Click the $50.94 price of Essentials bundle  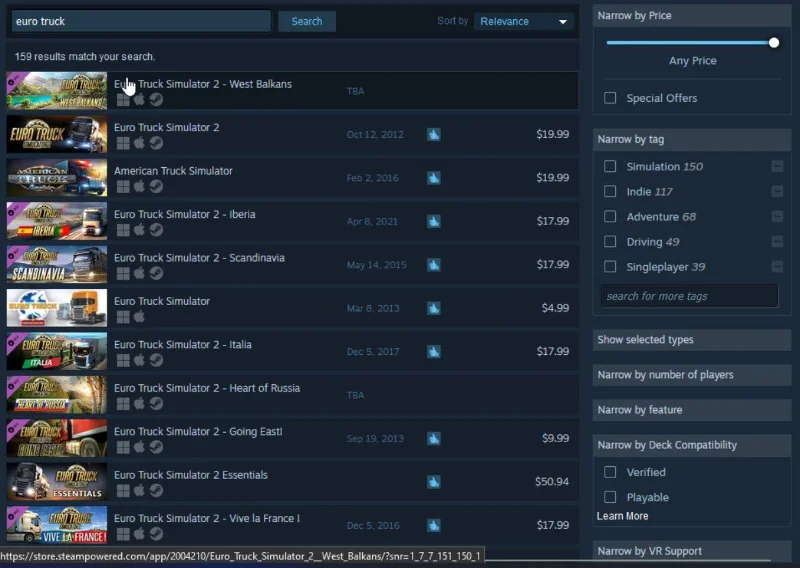coord(552,482)
